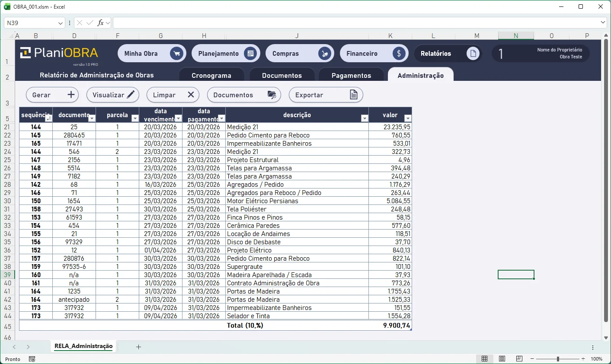Click the macro recording icon in status bar
The width and height of the screenshot is (611, 364).
[x=32, y=359]
